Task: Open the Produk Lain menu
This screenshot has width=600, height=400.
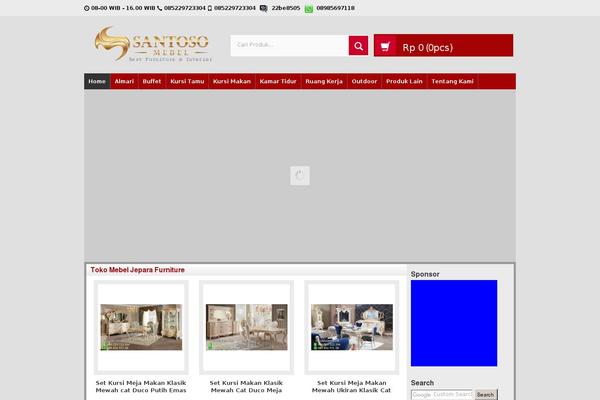Action: (x=404, y=81)
